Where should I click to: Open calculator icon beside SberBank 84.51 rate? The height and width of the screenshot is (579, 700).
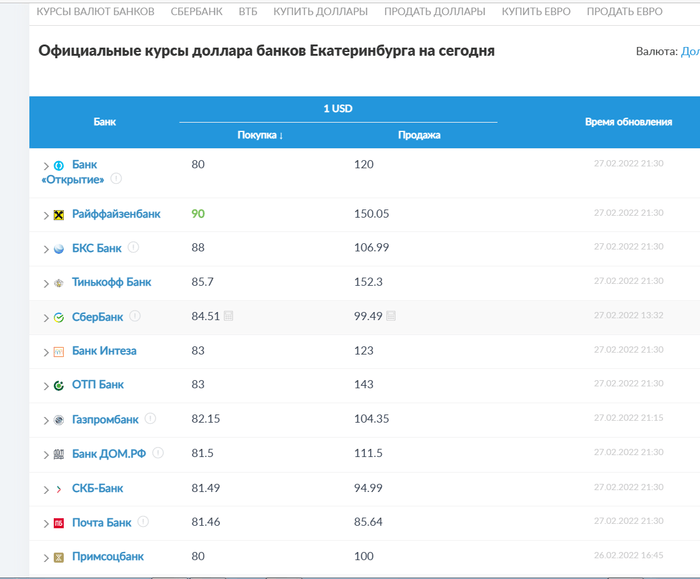(x=228, y=316)
